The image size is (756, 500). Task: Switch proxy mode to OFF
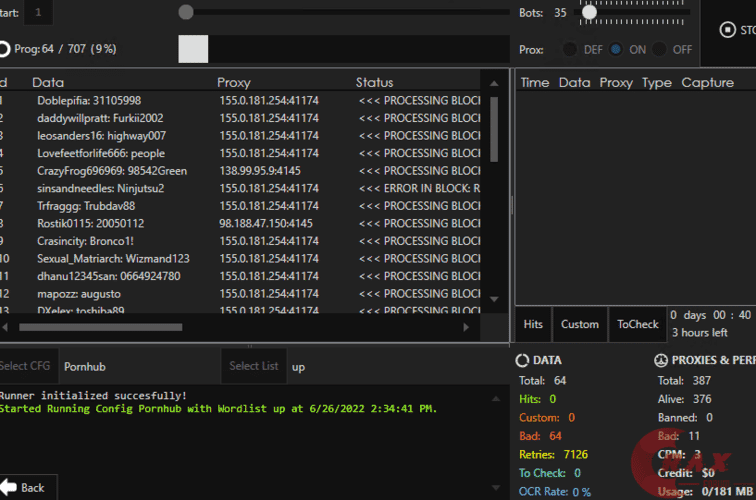coord(660,49)
